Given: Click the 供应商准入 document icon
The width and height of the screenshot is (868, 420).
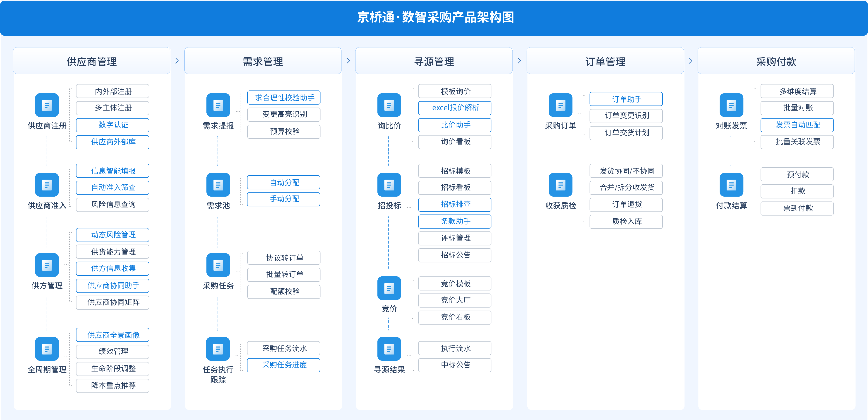Looking at the screenshot, I should pyautogui.click(x=47, y=185).
